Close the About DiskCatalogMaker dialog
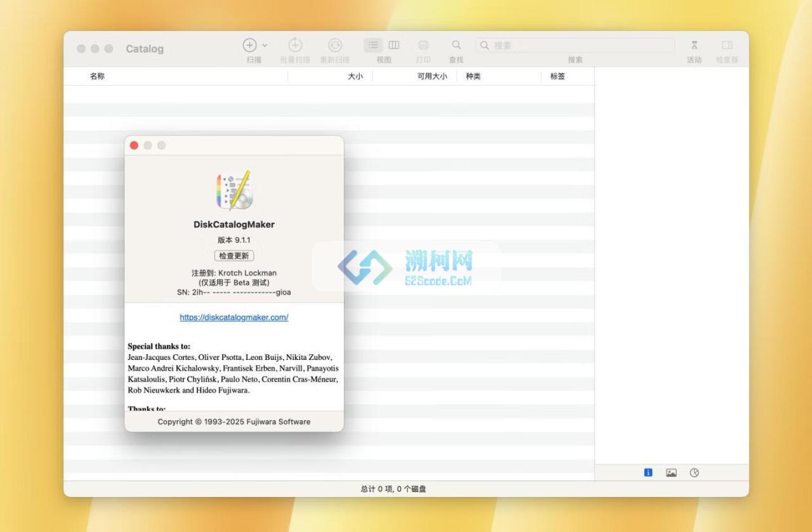The height and width of the screenshot is (532, 812). 134,145
